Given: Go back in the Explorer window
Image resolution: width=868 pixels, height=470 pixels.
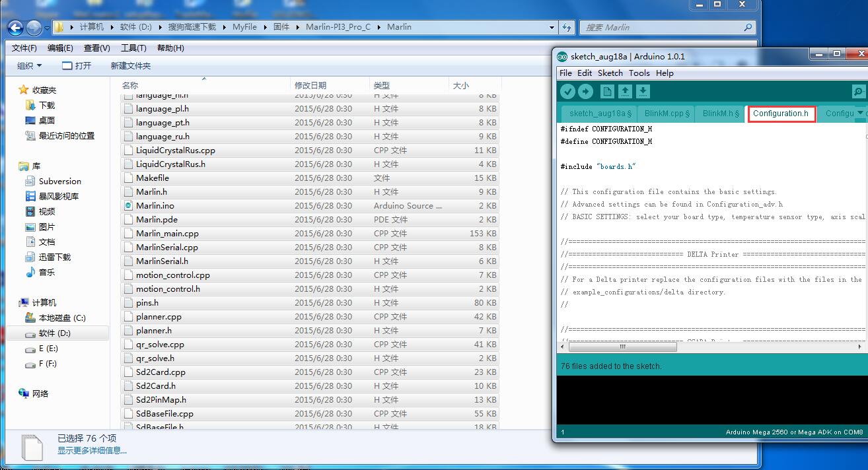Looking at the screenshot, I should tap(16, 27).
